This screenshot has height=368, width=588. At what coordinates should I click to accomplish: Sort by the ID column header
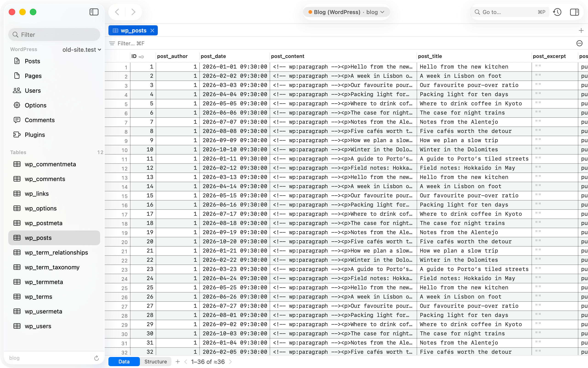(x=143, y=56)
